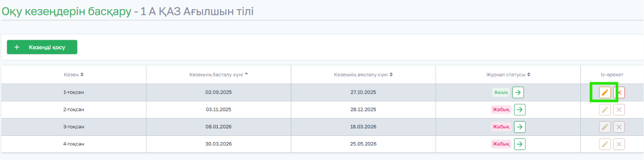Click the Ашық status badge
The height and width of the screenshot is (160, 644).
(501, 92)
